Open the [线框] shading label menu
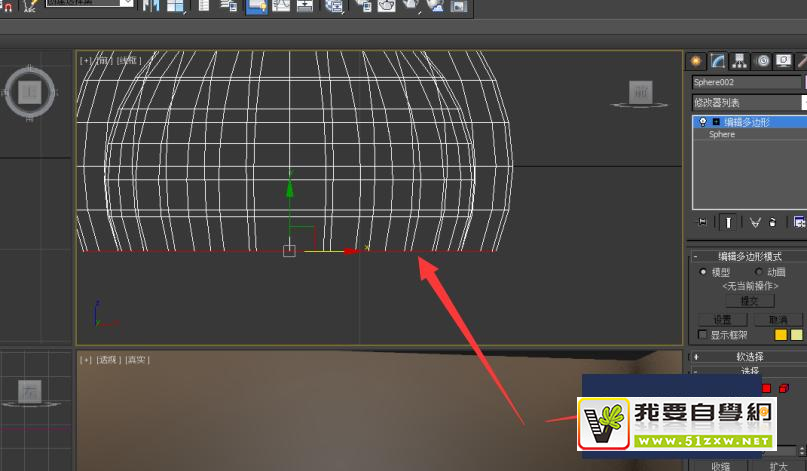This screenshot has height=471, width=807. 129,61
